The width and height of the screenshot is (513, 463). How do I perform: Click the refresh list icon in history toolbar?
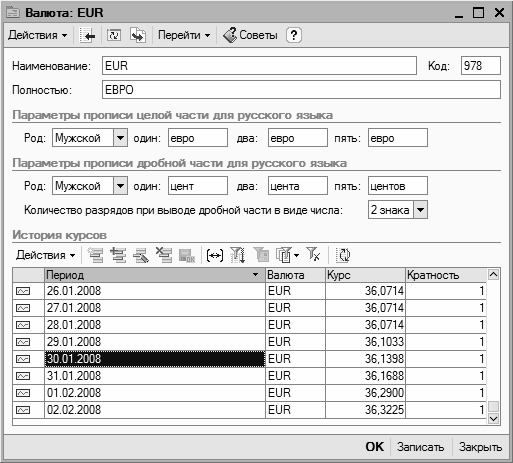click(x=343, y=255)
